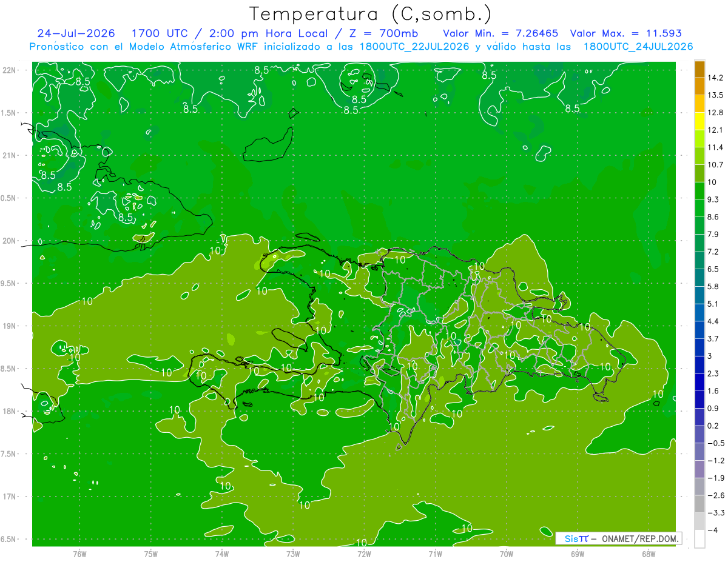Viewport: 728px width, 562px height.
Task: Click the init time "1800UTC_22JUL2026"
Action: point(414,47)
